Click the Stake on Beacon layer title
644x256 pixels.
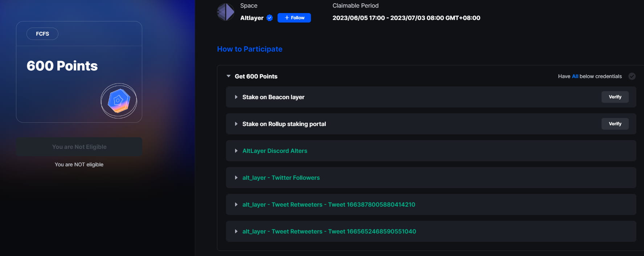[x=273, y=97]
